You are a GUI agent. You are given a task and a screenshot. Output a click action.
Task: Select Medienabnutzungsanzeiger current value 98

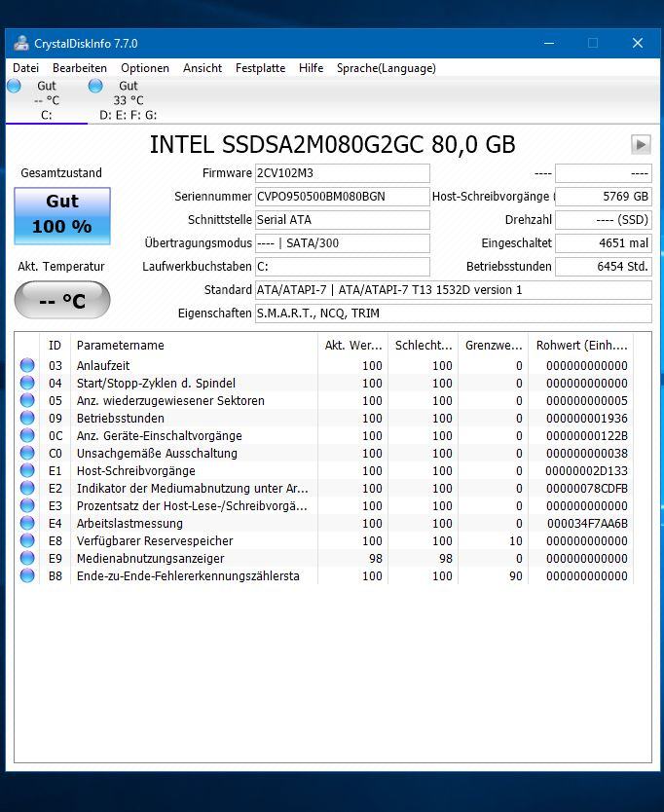pos(376,559)
